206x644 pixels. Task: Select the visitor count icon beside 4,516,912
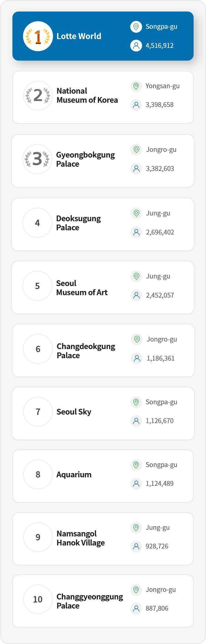click(136, 45)
